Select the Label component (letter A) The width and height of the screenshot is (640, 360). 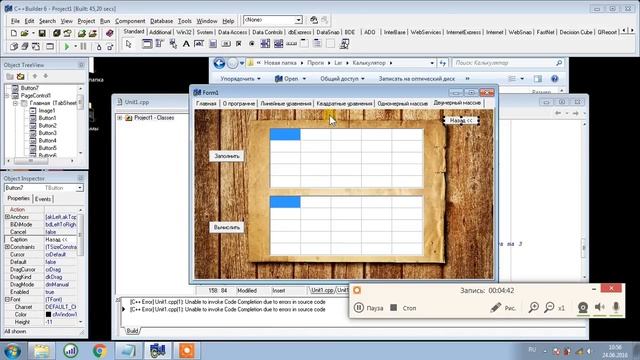186,44
